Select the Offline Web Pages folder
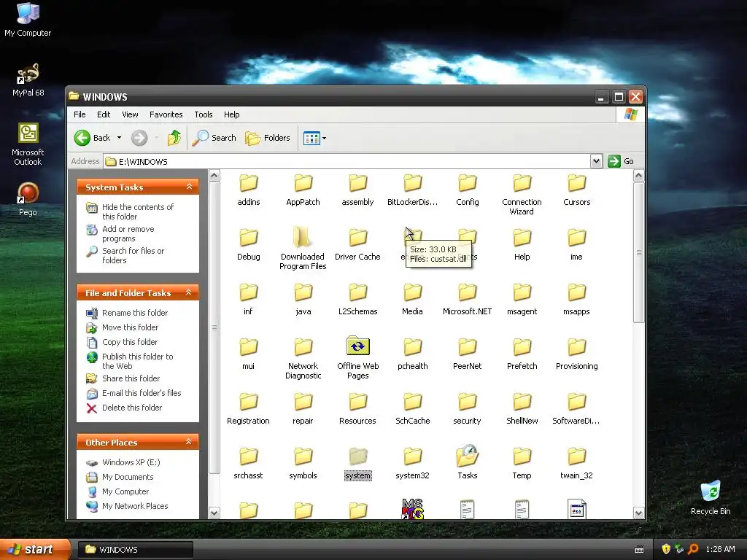Screen dimensions: 747x560 pos(357,358)
